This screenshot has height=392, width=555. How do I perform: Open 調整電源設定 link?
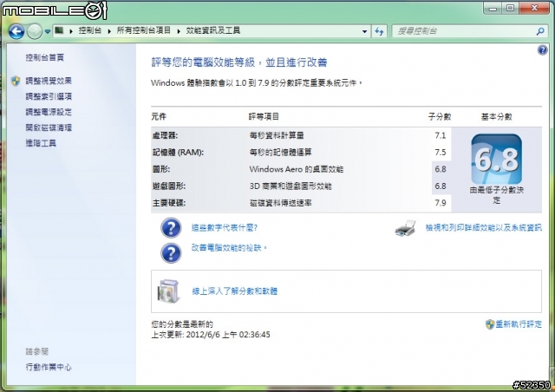[x=49, y=112]
